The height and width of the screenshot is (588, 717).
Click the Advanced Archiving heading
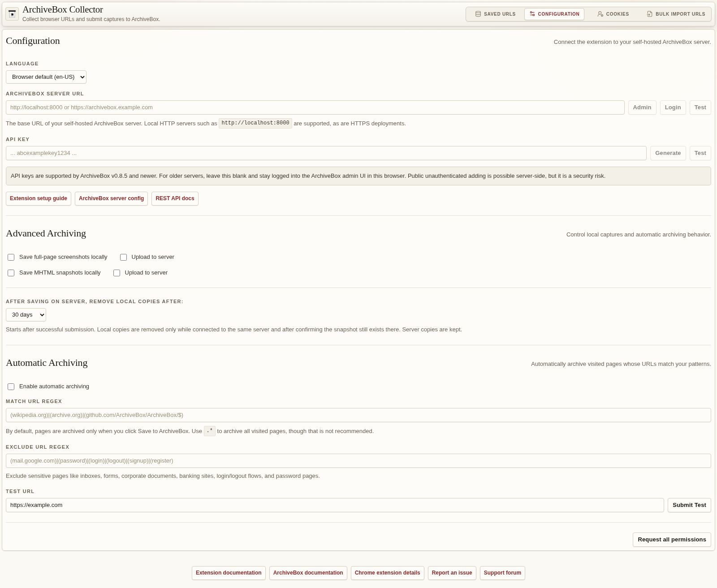[x=46, y=233]
